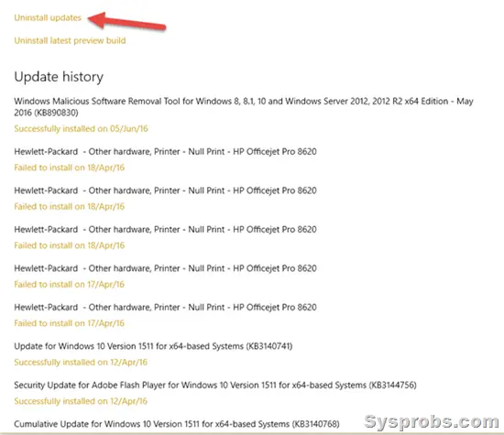Viewport: 504px width, 435px height.
Task: Open first Failed to install on 17/Apr/16
Action: point(69,284)
